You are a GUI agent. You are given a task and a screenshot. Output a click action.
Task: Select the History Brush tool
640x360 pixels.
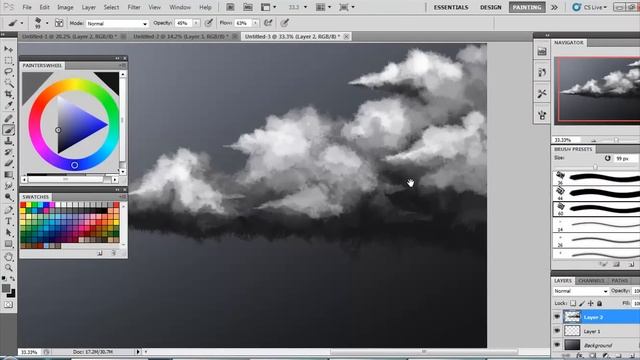click(x=8, y=152)
